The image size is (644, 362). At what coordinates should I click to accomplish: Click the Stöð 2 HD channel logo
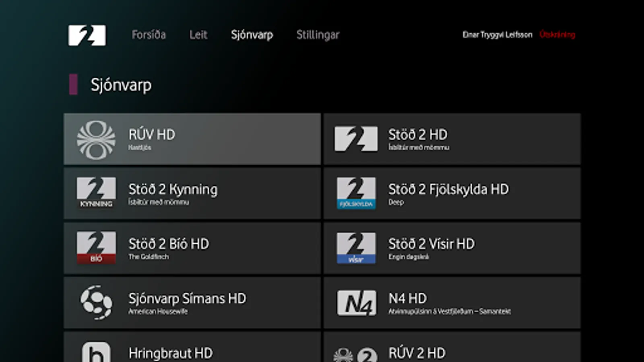[x=356, y=139]
